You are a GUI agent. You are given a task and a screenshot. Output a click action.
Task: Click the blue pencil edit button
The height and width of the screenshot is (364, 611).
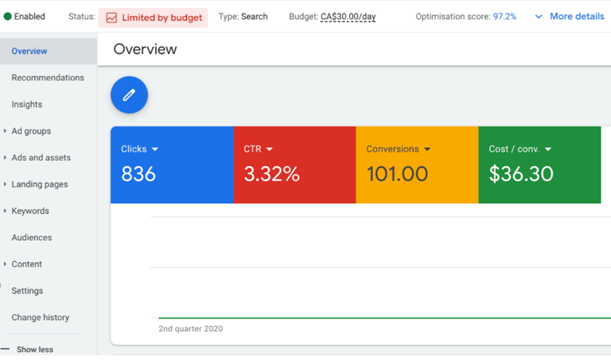(129, 95)
